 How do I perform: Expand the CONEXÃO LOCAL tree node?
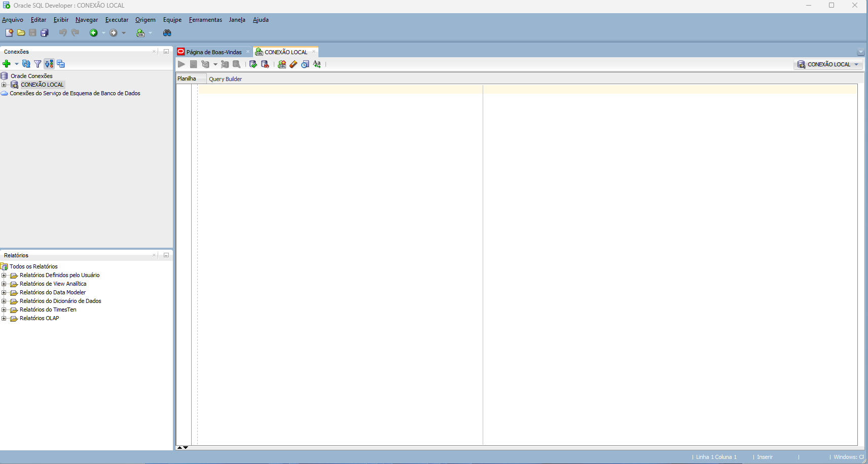tap(4, 85)
